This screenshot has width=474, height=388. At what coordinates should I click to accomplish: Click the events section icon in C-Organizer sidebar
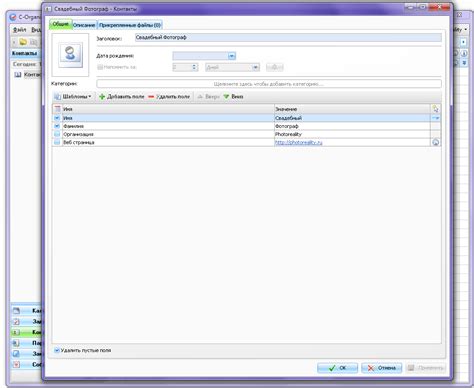point(16,364)
